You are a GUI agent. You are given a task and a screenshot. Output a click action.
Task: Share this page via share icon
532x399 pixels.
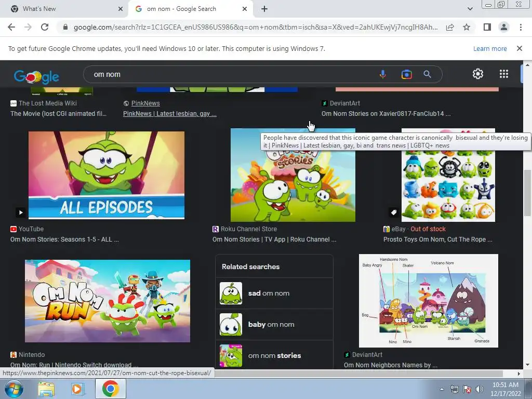[450, 27]
